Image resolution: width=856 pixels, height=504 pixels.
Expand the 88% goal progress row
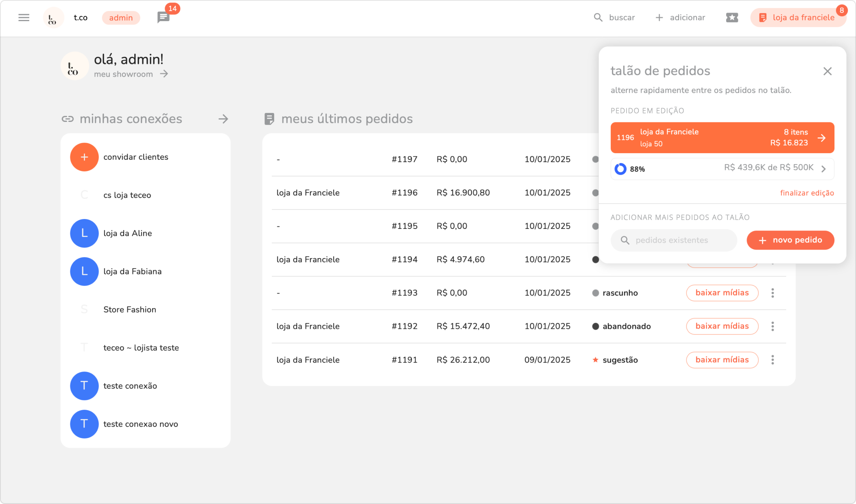(823, 169)
